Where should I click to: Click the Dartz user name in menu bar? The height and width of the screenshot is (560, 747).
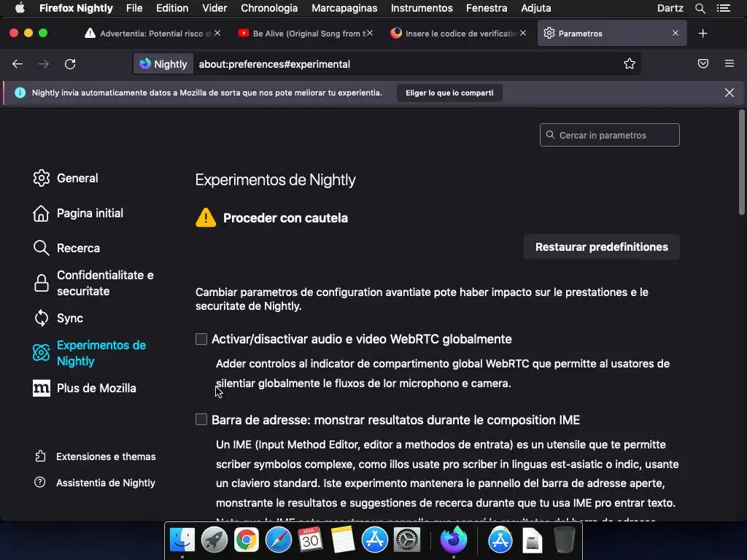click(x=670, y=8)
